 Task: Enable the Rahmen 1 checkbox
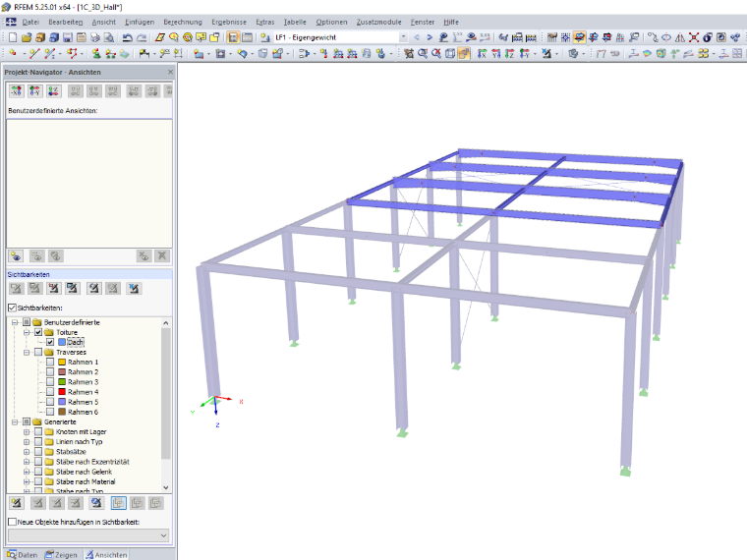50,362
